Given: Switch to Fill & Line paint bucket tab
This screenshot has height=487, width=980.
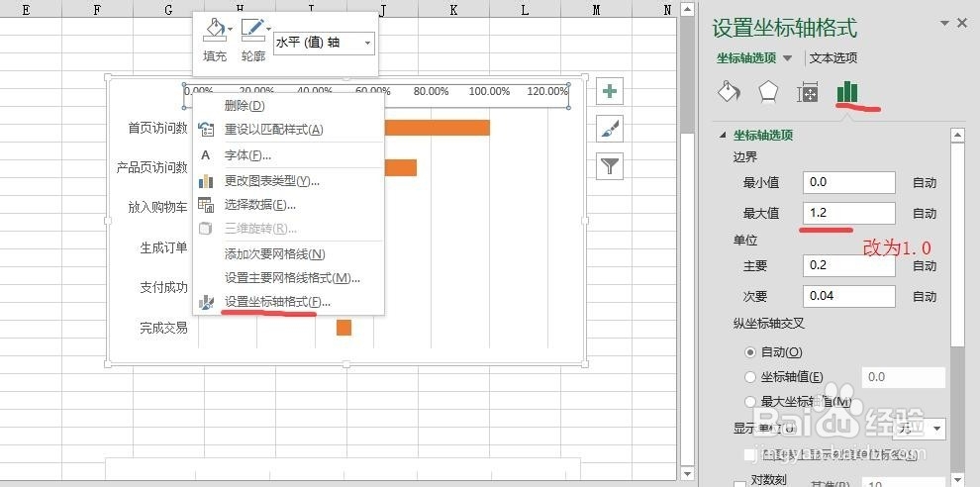Looking at the screenshot, I should (729, 92).
